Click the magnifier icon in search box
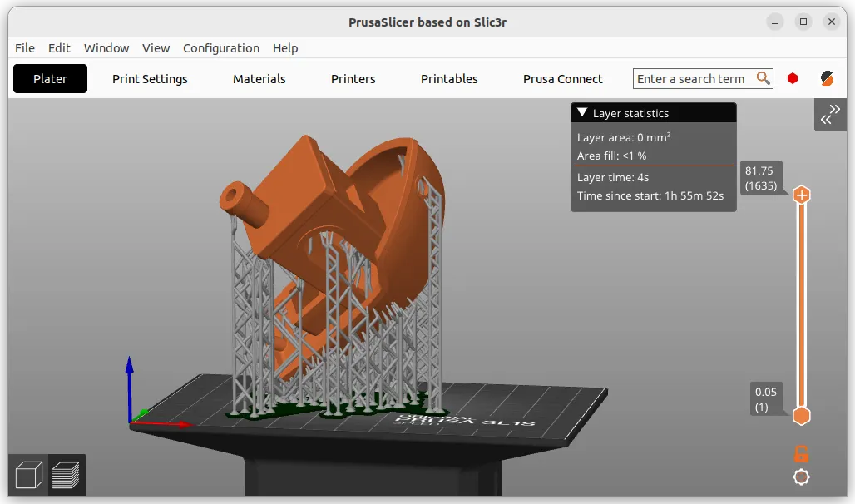This screenshot has height=504, width=855. click(x=763, y=78)
